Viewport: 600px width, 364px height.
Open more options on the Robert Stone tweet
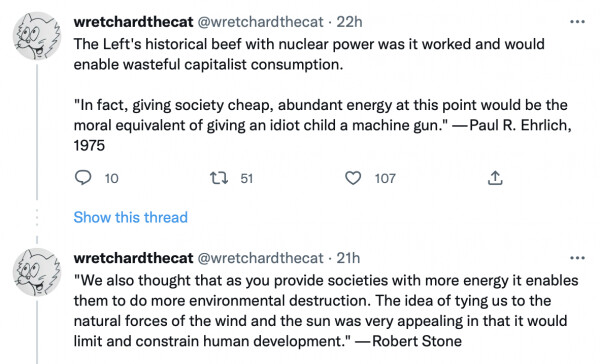click(577, 258)
